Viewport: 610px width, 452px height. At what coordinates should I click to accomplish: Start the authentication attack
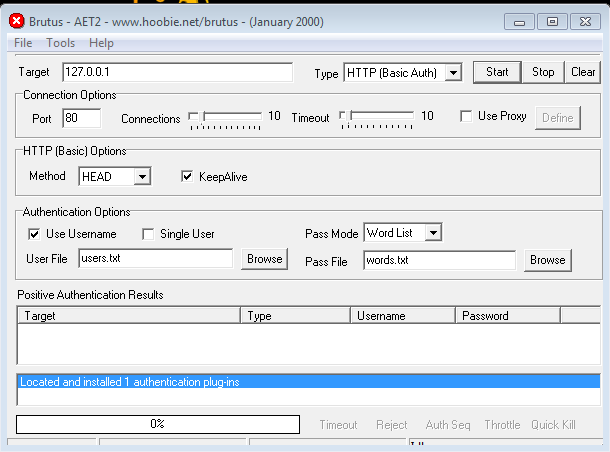[497, 72]
